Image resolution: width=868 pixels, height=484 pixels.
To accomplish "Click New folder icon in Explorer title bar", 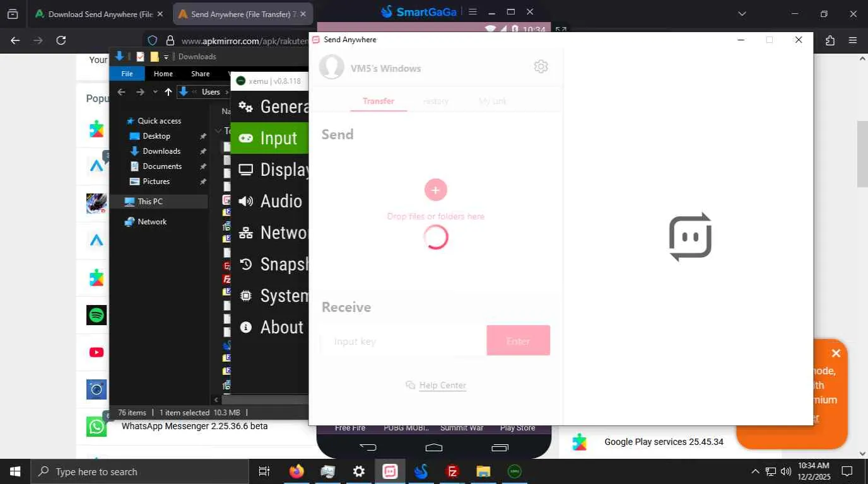I will 155,57.
